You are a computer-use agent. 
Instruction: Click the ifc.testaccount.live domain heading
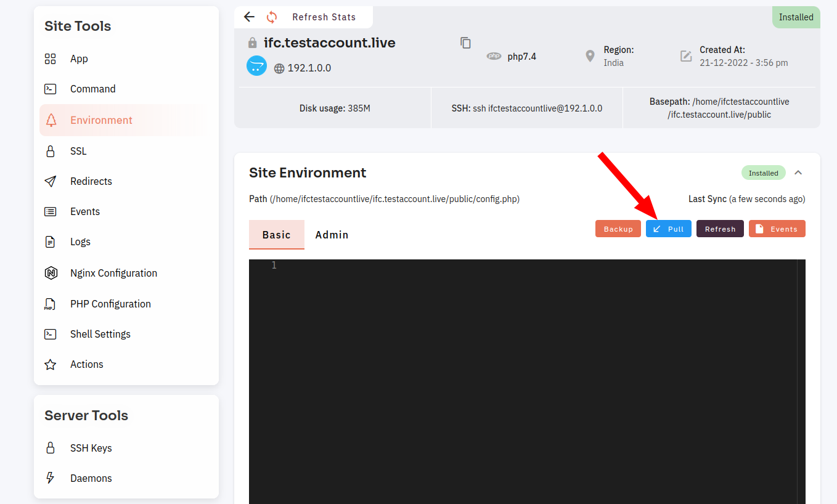330,43
